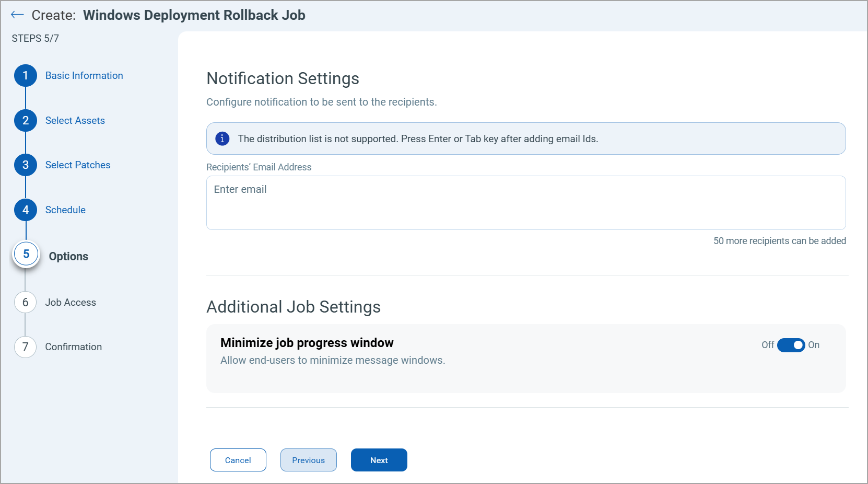
Task: Jump to the Confirmation step
Action: [73, 347]
